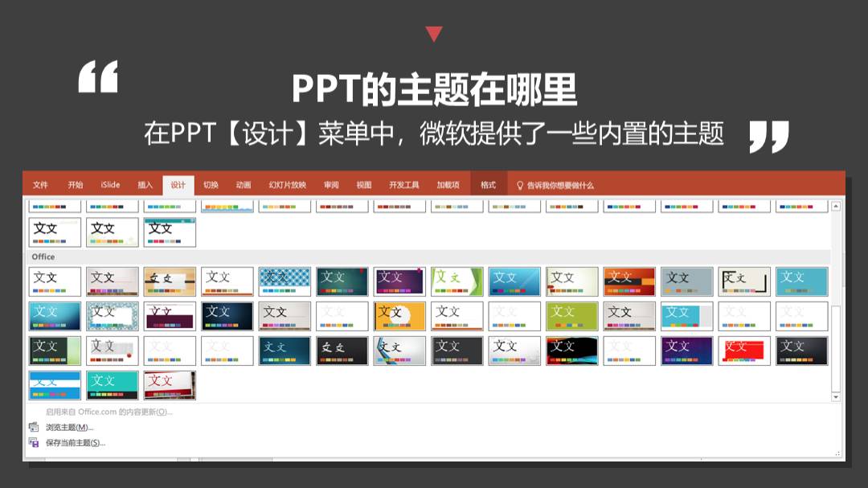
Task: Select the teal-bordered custom theme above Office
Action: [170, 232]
